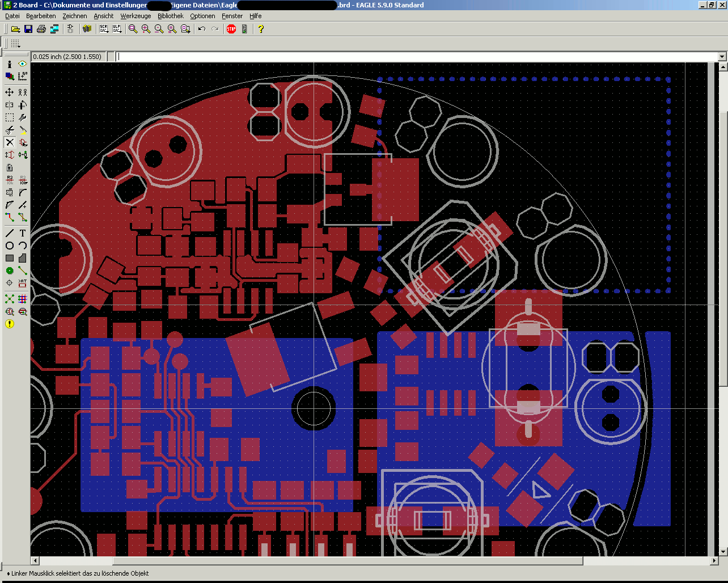728x583 pixels.
Task: Choose the Polygon drawing tool
Action: pos(23,258)
